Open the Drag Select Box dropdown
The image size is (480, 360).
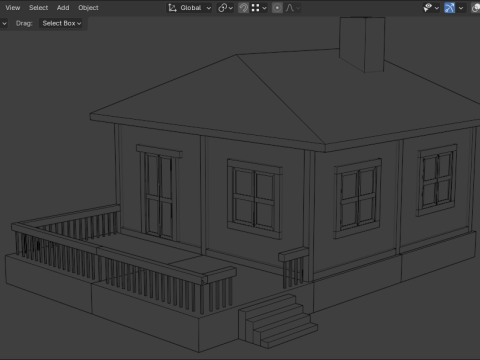coord(62,23)
